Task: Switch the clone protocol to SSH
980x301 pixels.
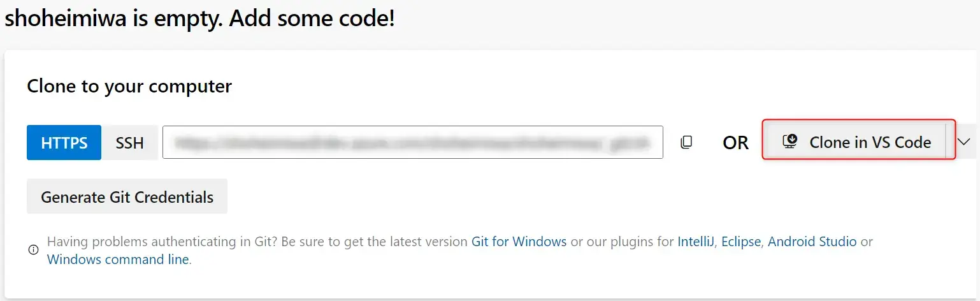Action: pyautogui.click(x=130, y=142)
